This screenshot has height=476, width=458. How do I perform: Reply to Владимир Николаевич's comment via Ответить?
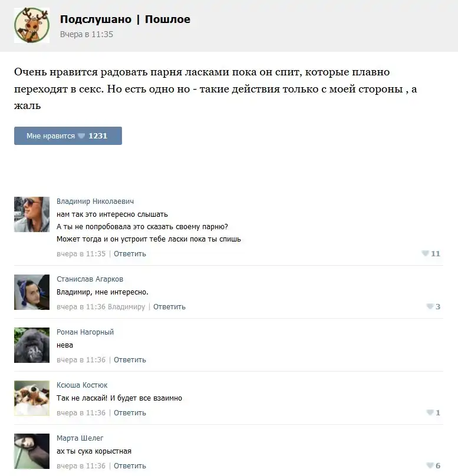pyautogui.click(x=130, y=254)
